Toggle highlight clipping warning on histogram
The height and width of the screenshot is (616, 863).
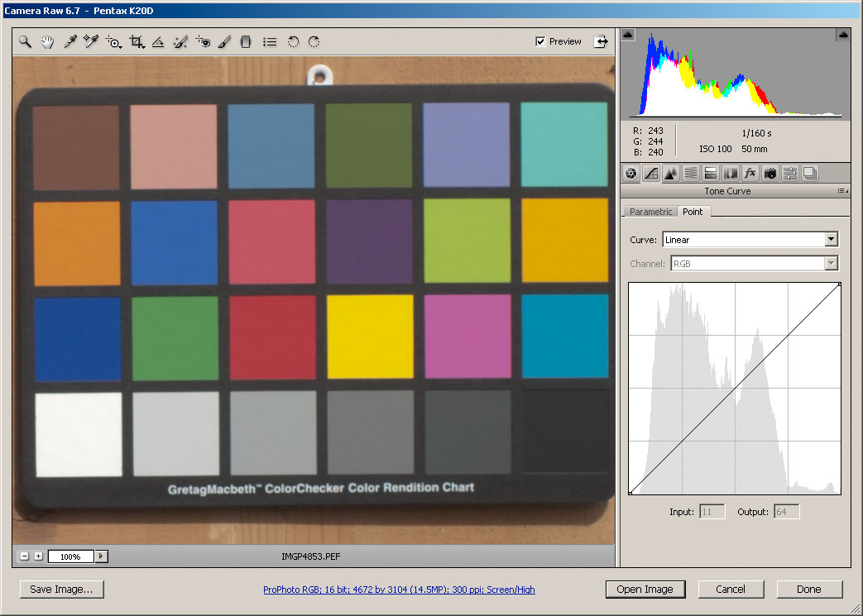[842, 36]
